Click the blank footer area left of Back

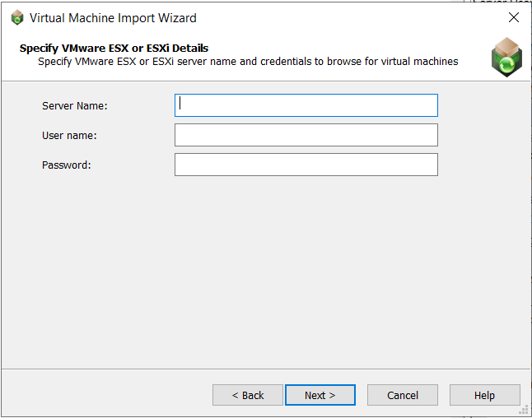[x=107, y=395]
